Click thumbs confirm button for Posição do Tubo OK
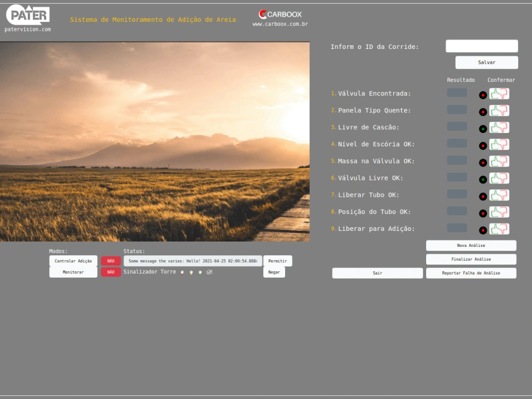 pos(499,212)
